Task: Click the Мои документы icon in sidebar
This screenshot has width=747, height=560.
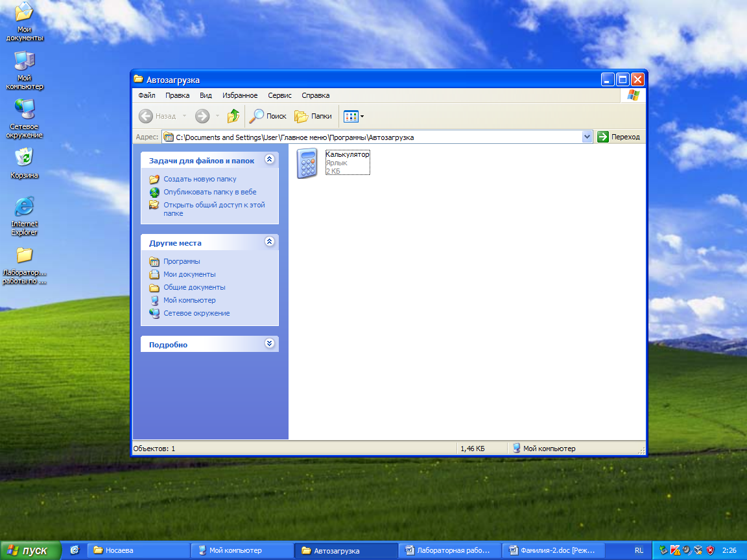Action: 154,274
